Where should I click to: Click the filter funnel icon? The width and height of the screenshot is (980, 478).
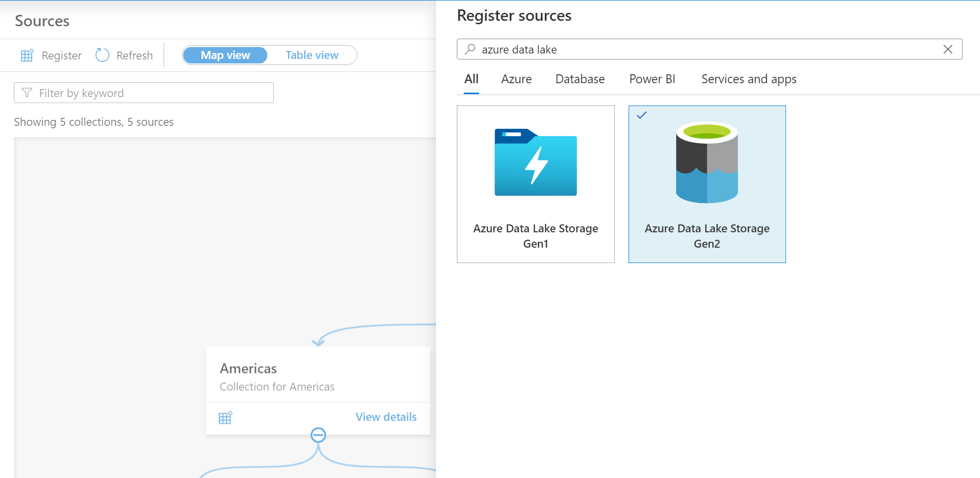coord(27,93)
